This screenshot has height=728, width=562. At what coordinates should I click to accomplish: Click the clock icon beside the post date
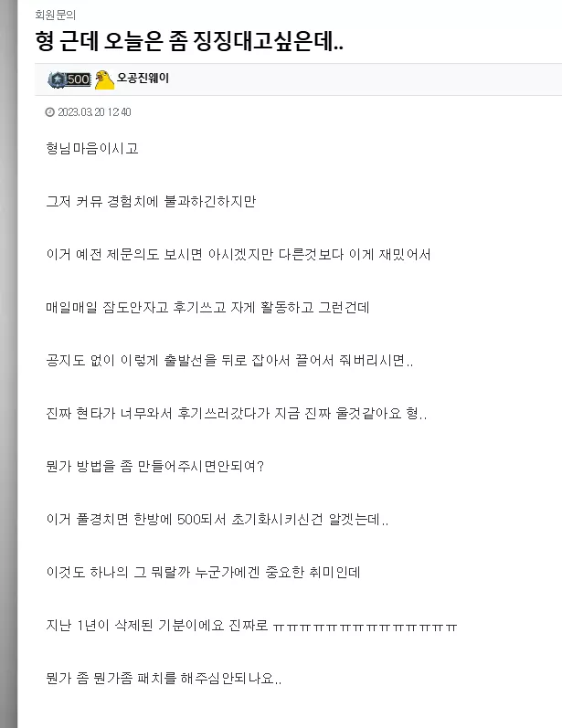pos(49,111)
